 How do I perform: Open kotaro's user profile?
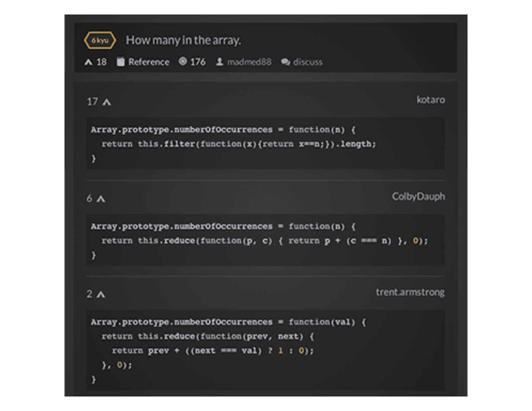[431, 100]
